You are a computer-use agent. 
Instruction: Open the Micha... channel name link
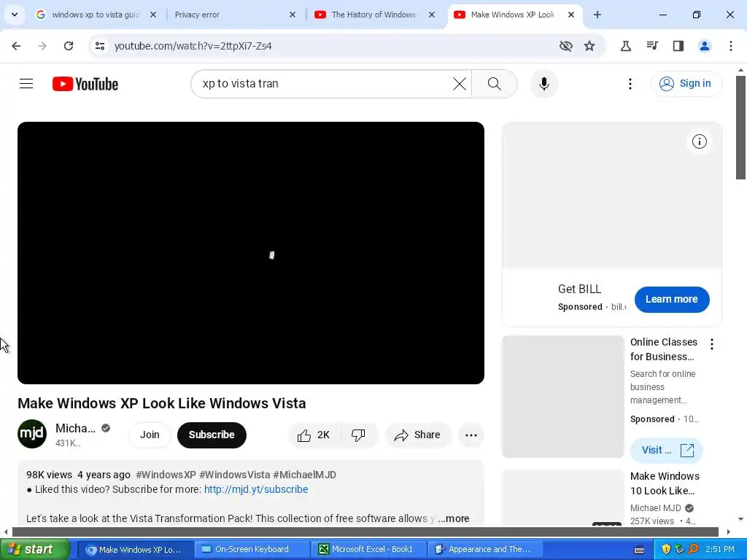click(75, 428)
